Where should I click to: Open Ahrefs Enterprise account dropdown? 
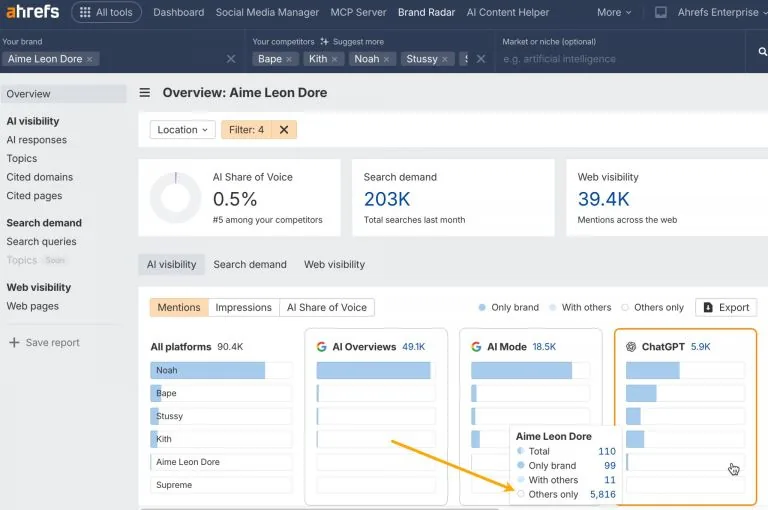[721, 12]
